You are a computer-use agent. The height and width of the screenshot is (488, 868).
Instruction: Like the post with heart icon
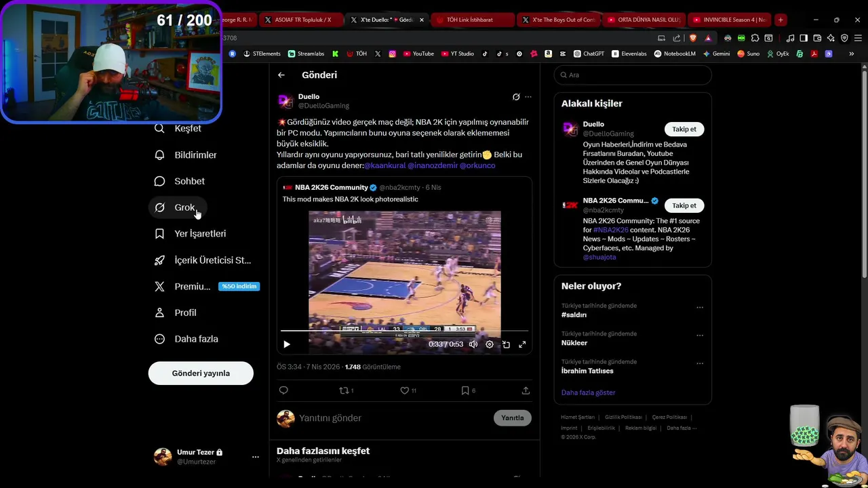[x=404, y=390]
